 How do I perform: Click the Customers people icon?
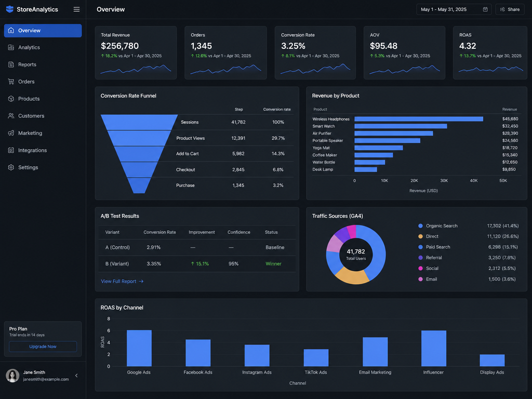tap(11, 116)
